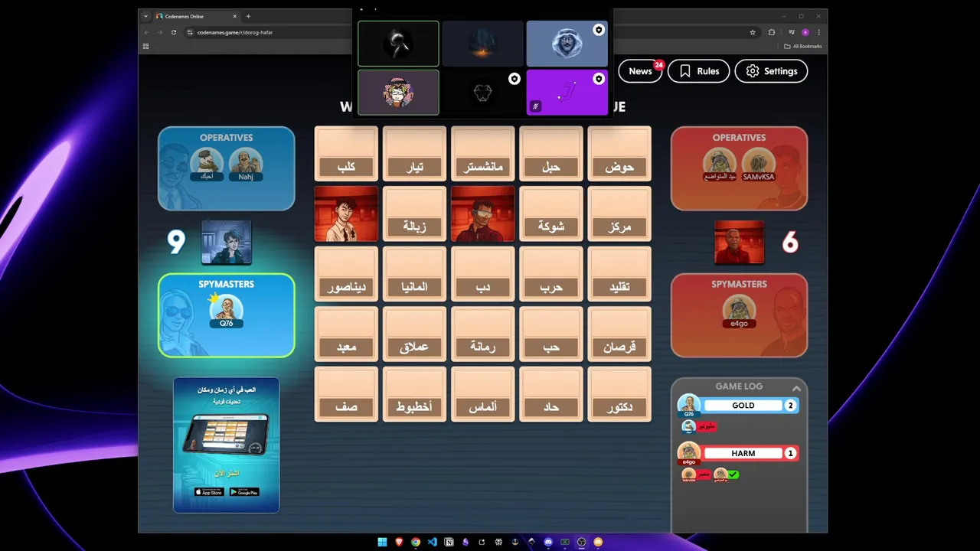Open Chrome extensions puzzle icon
The width and height of the screenshot is (980, 551).
(x=771, y=32)
